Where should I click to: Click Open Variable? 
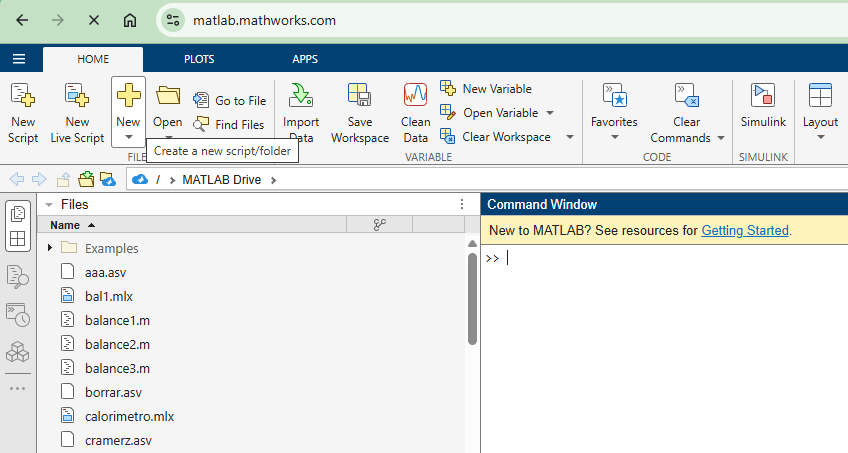click(490, 112)
